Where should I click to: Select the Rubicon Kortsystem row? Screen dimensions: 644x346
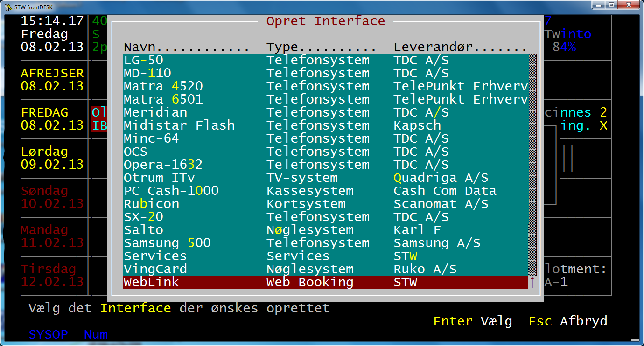[325, 204]
